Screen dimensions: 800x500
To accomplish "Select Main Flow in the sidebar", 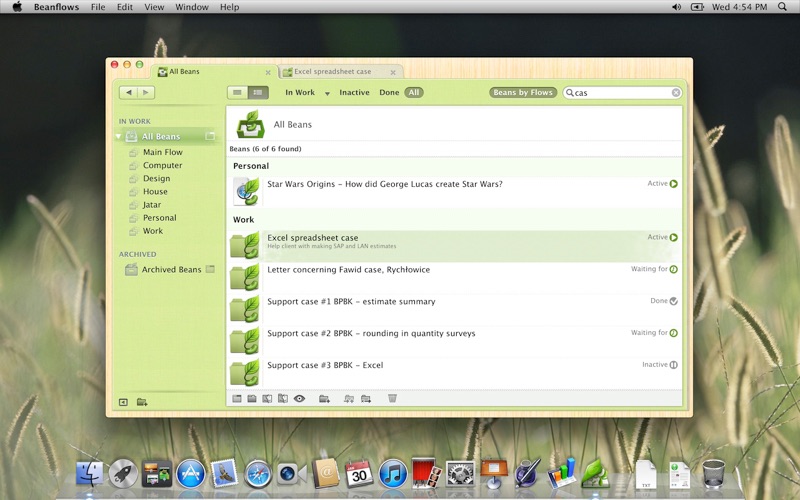I will point(163,152).
